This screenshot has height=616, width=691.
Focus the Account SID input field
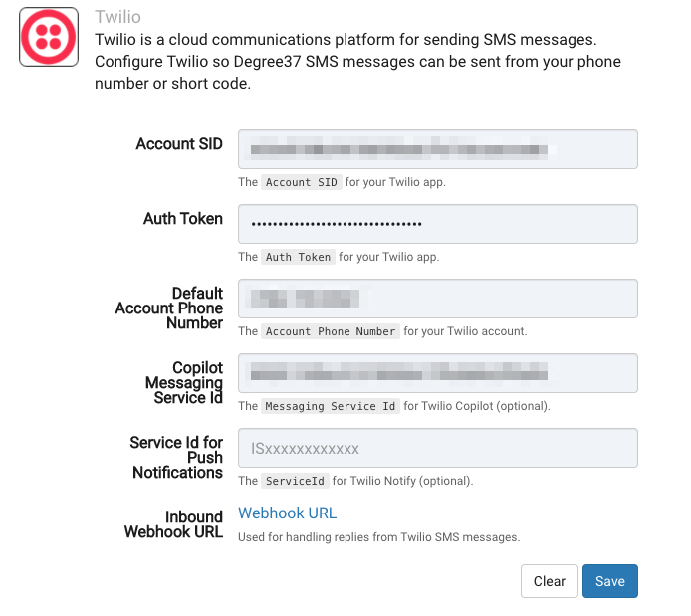438,149
